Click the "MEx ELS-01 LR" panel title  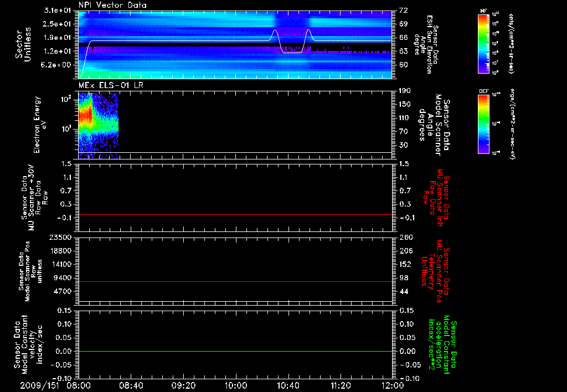pos(111,85)
